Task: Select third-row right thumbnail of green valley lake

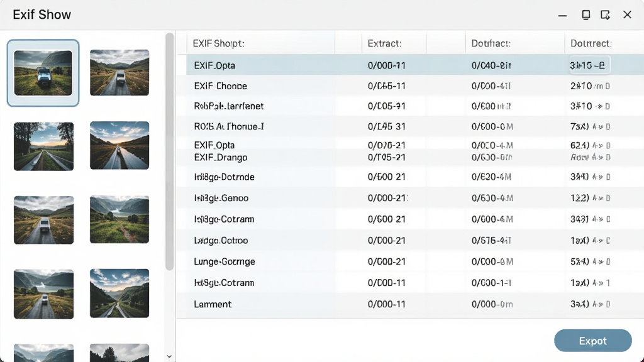Action: (x=119, y=219)
